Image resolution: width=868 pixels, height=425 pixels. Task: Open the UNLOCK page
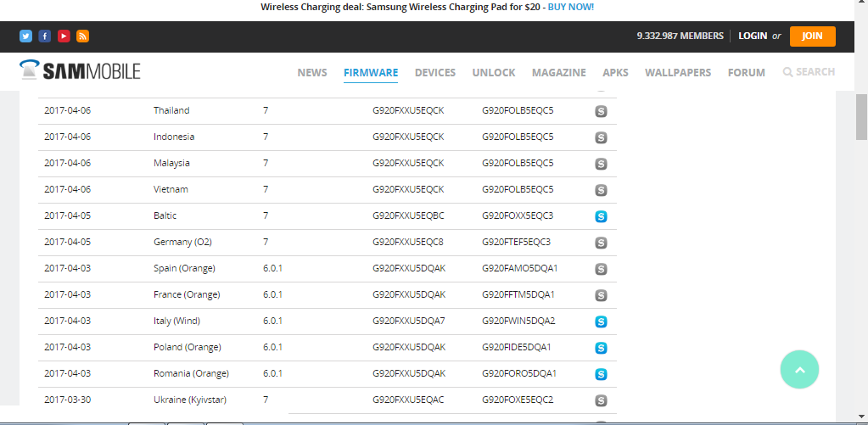point(494,72)
